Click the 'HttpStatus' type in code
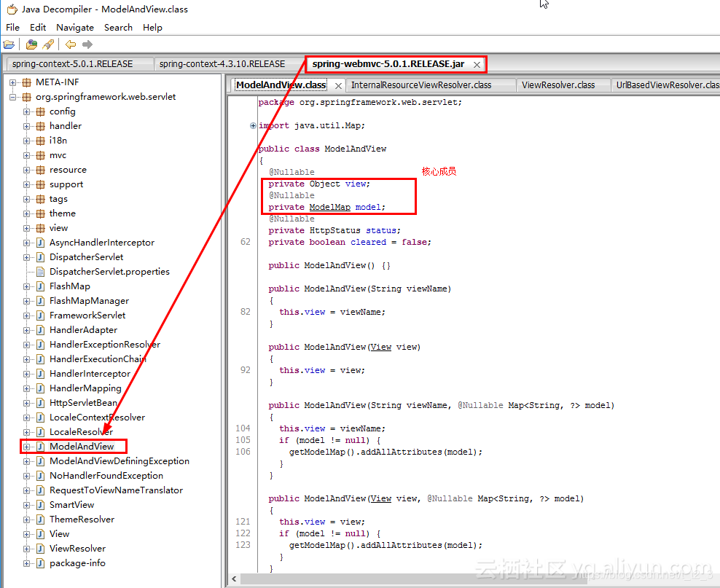This screenshot has height=588, width=720. point(334,230)
